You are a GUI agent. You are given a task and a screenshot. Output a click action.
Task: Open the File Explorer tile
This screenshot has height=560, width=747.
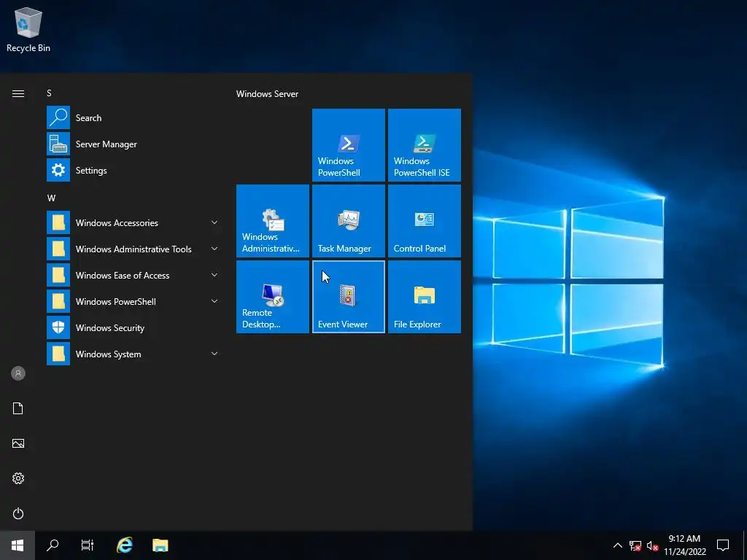[424, 297]
